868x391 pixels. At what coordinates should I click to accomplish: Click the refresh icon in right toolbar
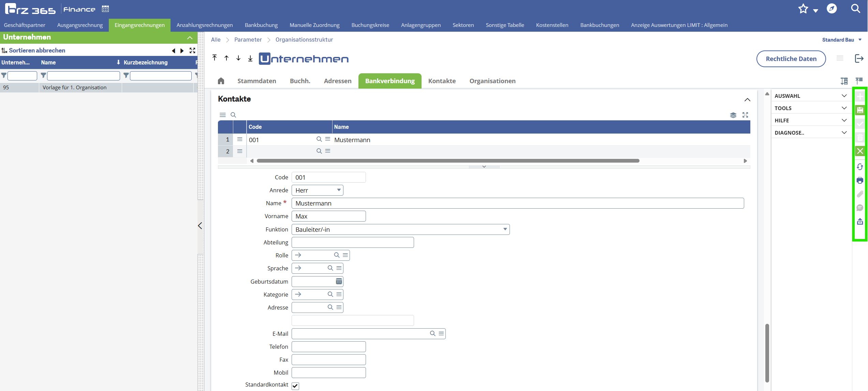pyautogui.click(x=860, y=167)
